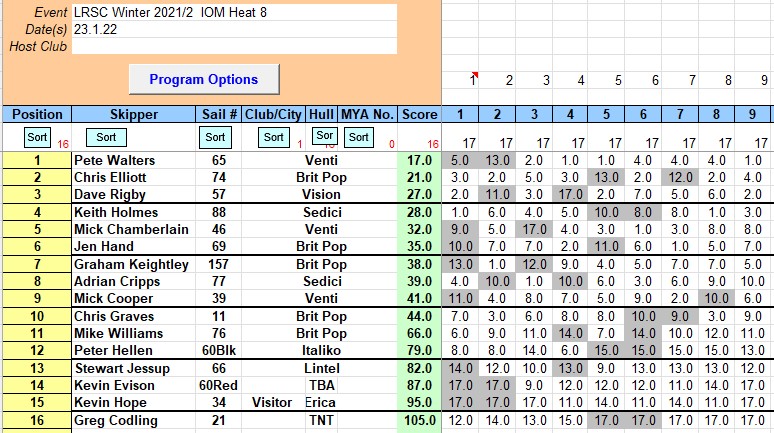Click the Score column header

tap(420, 114)
